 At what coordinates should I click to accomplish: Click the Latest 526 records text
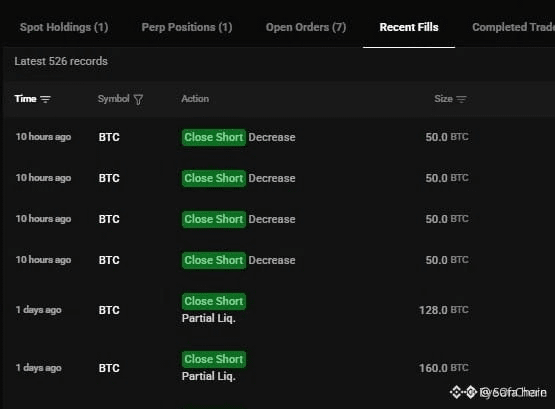[x=61, y=61]
